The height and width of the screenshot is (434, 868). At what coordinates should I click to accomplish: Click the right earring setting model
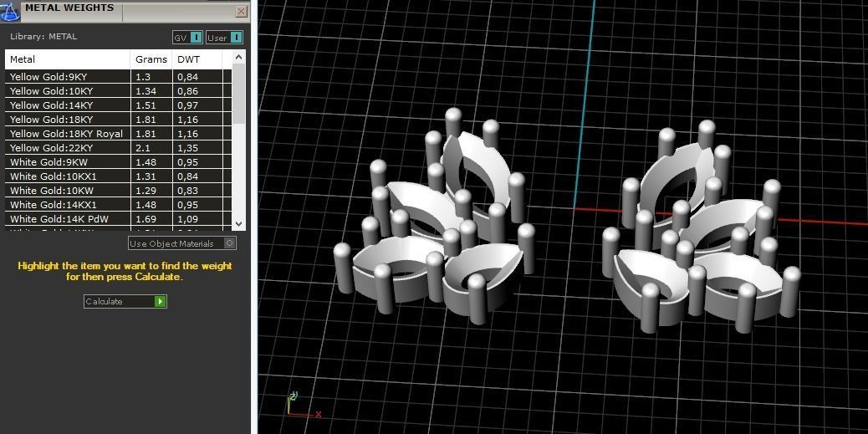click(701, 227)
